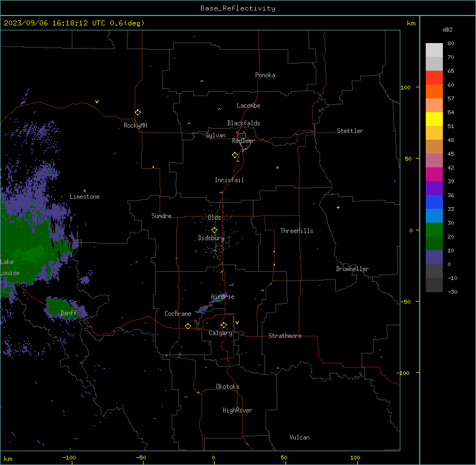Select the red 60-65 dBZ legend swatch

(434, 78)
